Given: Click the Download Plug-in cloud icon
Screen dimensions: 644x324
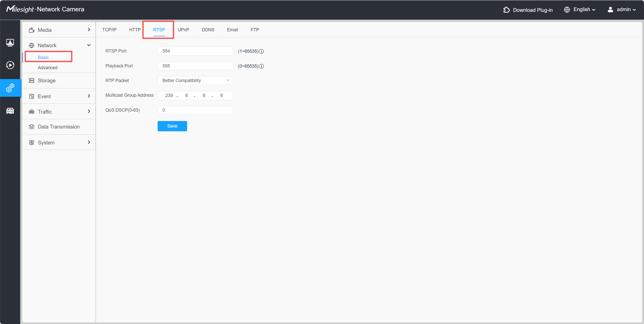Looking at the screenshot, I should [x=506, y=10].
